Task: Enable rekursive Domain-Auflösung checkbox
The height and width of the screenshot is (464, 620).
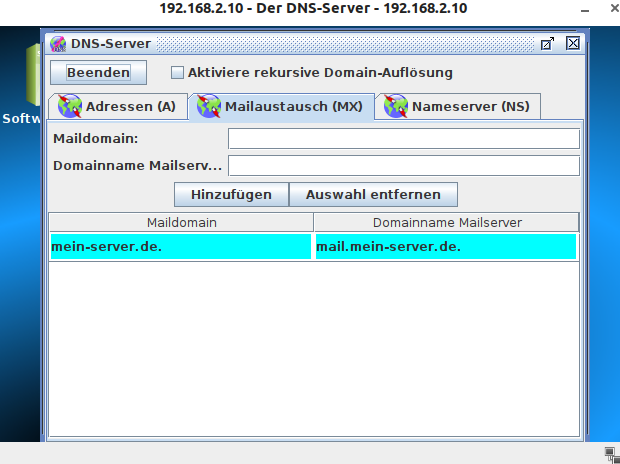Action: (177, 72)
